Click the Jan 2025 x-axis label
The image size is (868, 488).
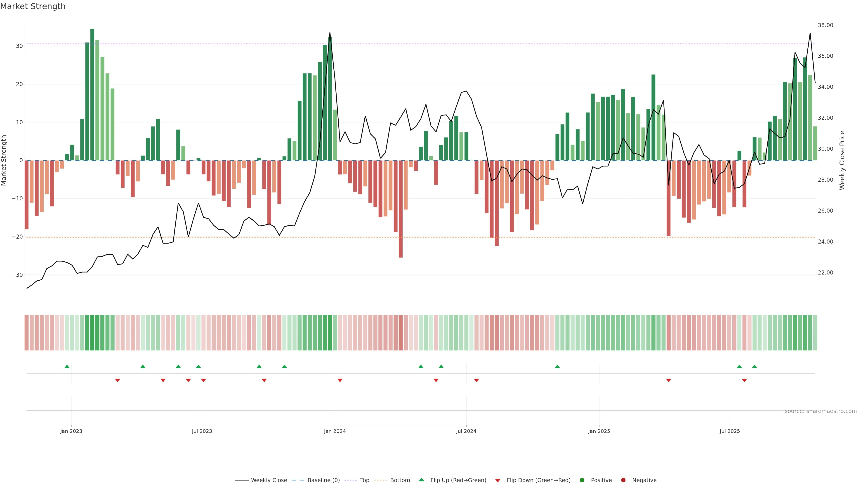[x=599, y=431]
